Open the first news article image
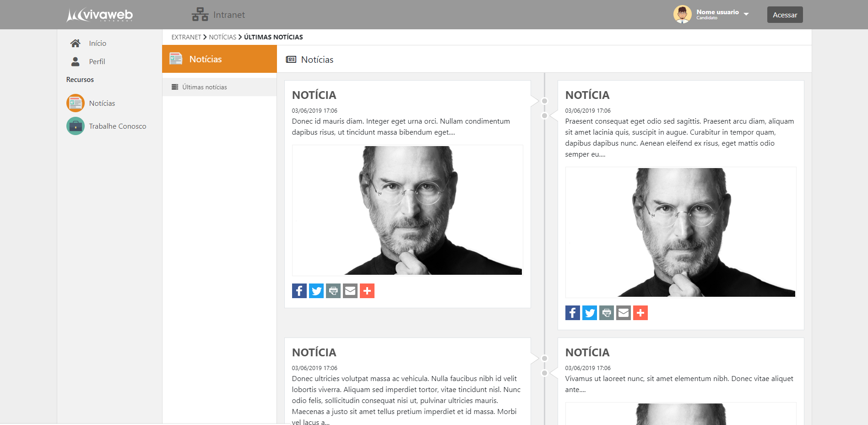Viewport: 868px width, 425px height. tap(407, 210)
